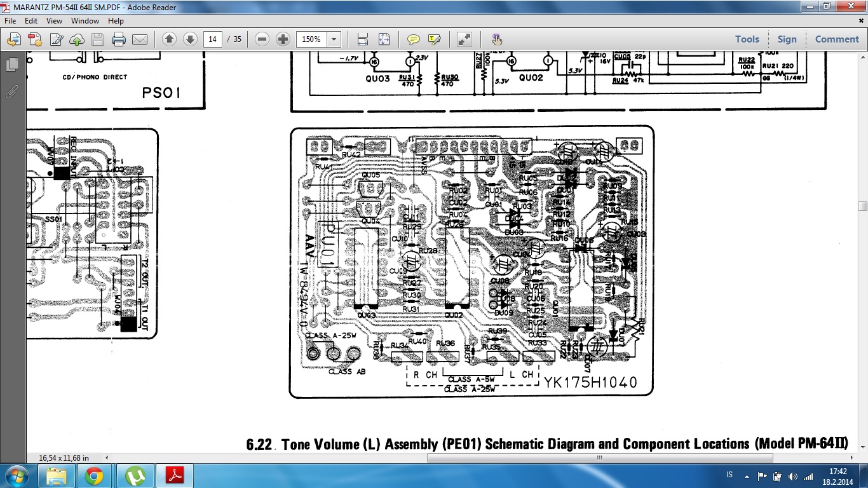Viewport: 868px width, 488px height.
Task: Go to previous page with up arrow
Action: click(x=169, y=39)
